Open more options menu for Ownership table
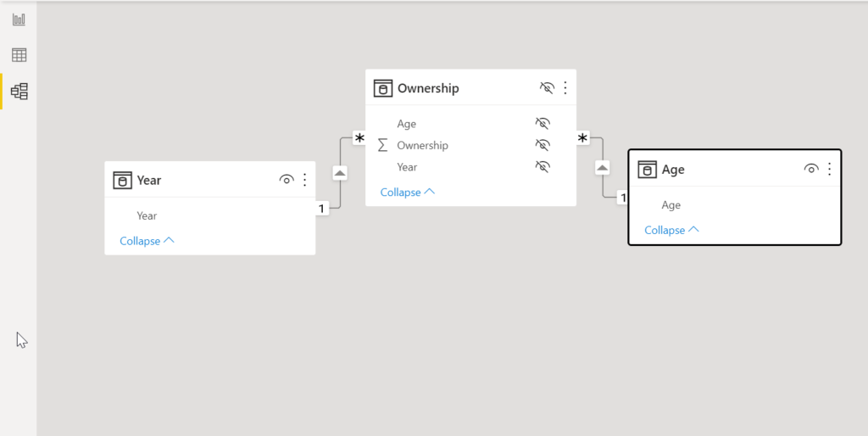This screenshot has height=436, width=868. 565,87
